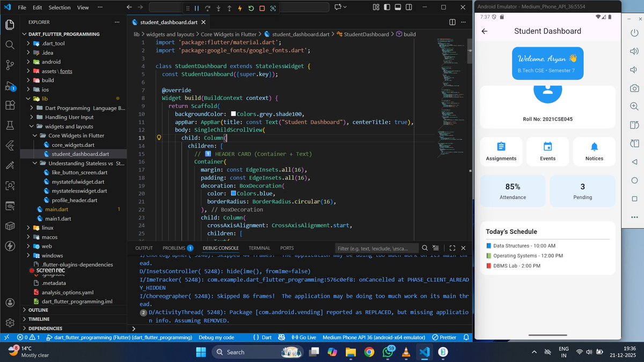
Task: Open Explorer More Actions ellipsis
Action: [117, 22]
